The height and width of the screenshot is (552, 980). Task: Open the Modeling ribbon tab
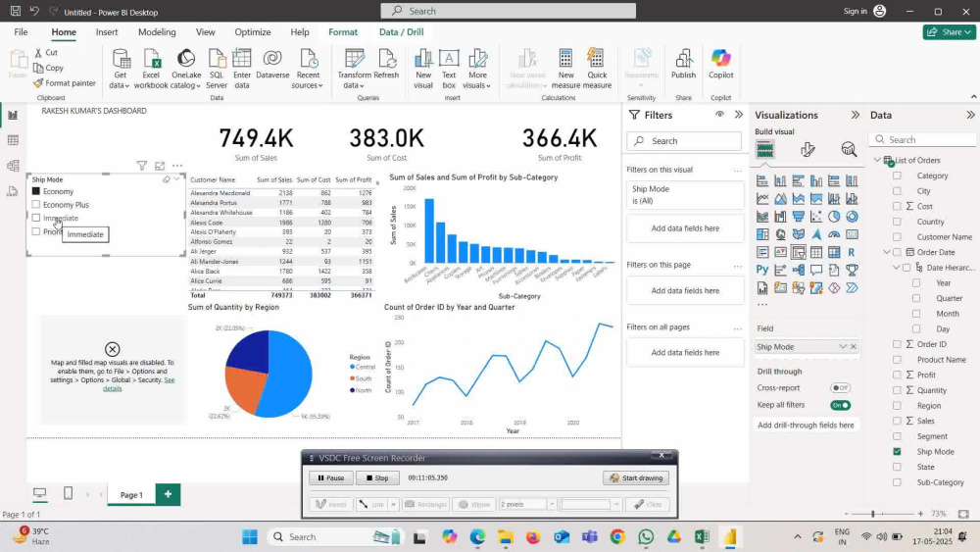point(157,32)
